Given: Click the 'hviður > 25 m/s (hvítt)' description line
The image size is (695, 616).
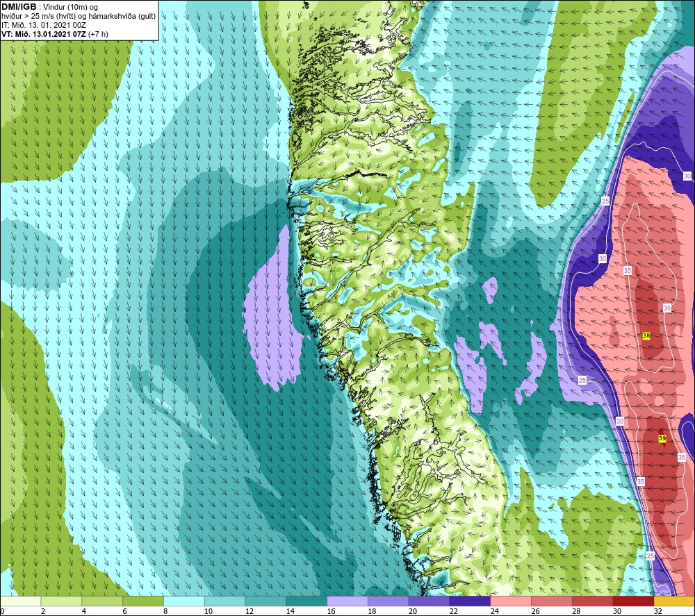Looking at the screenshot, I should [x=79, y=16].
